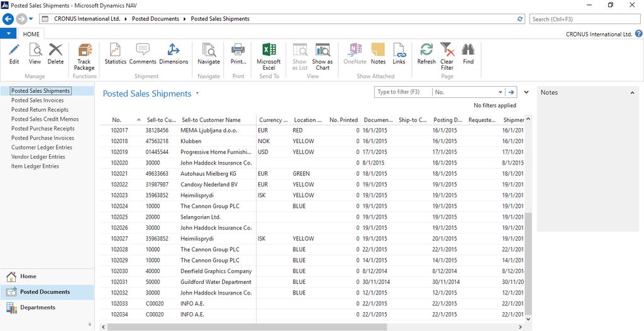Viewport: 644px width, 331px height.
Task: Open Posted Sales Shipments title dropdown
Action: coord(197,94)
